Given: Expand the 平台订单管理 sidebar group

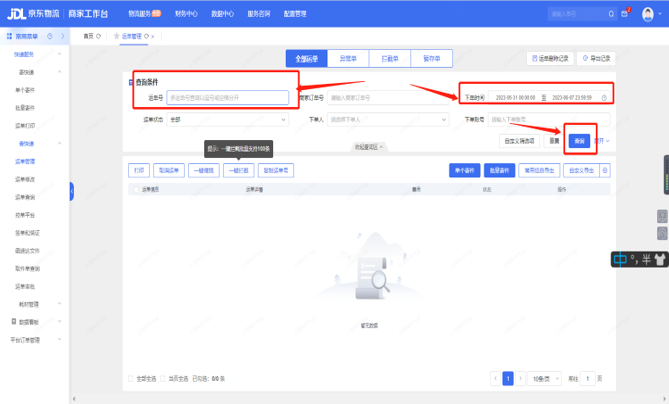Looking at the screenshot, I should [59, 340].
